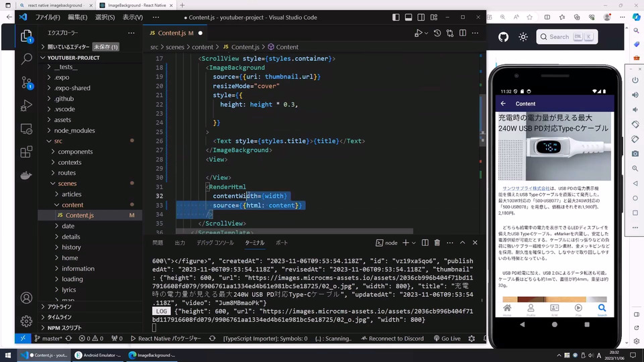This screenshot has width=644, height=362.
Task: Collapse the src folder
Action: click(58, 141)
